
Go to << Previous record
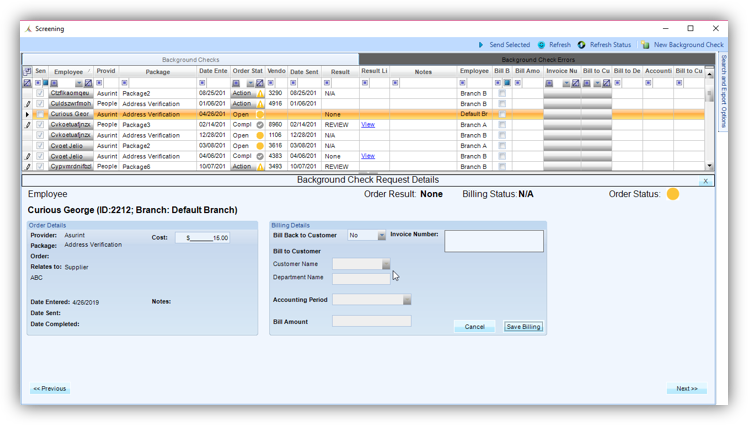(50, 389)
